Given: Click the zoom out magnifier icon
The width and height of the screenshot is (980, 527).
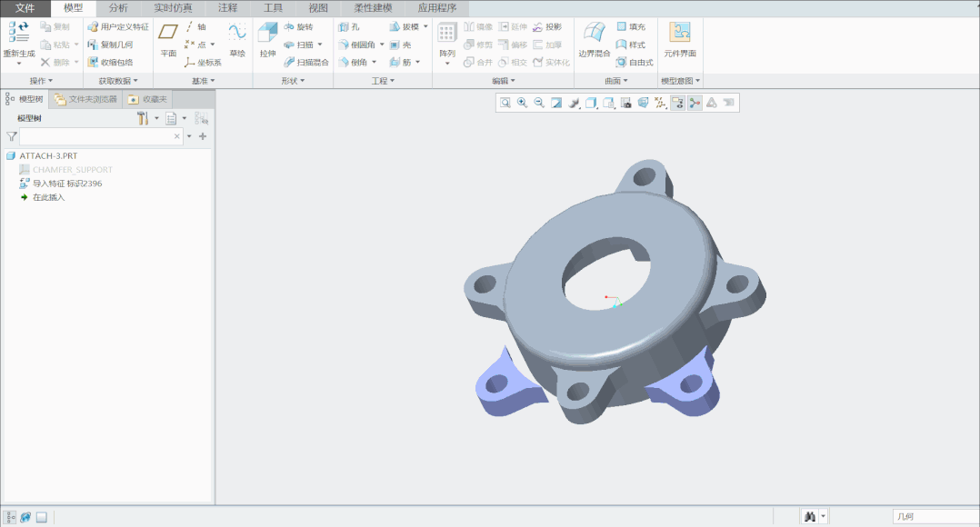Looking at the screenshot, I should (x=539, y=103).
